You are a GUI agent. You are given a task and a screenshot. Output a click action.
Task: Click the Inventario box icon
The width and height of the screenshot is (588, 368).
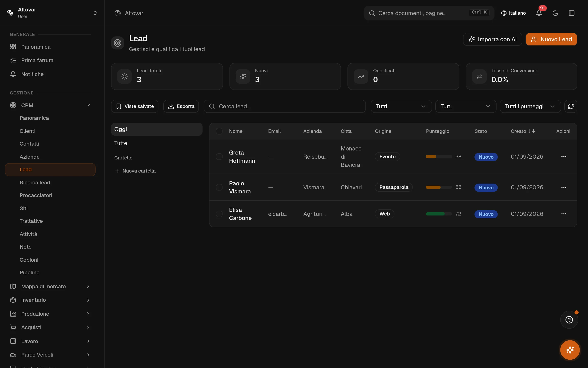(x=13, y=300)
